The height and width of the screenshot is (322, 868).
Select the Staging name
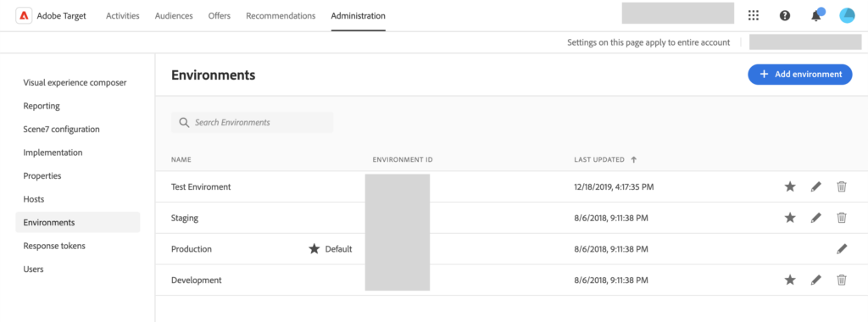185,218
